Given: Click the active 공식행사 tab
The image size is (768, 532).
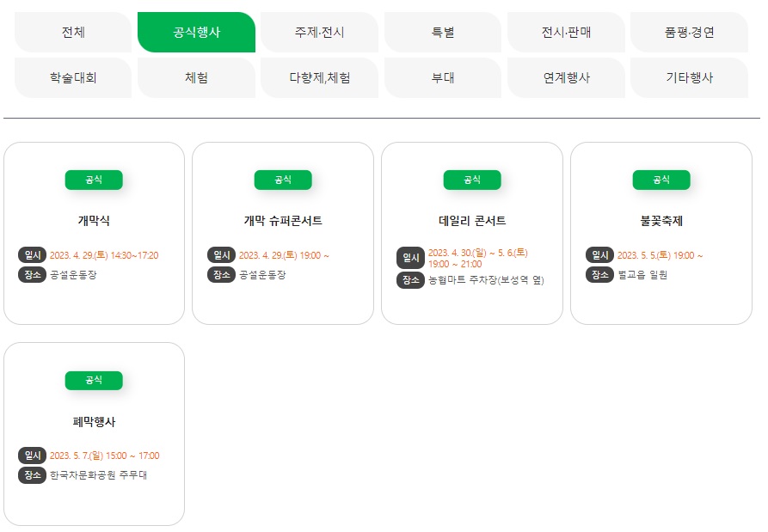Looking at the screenshot, I should click(x=196, y=33).
